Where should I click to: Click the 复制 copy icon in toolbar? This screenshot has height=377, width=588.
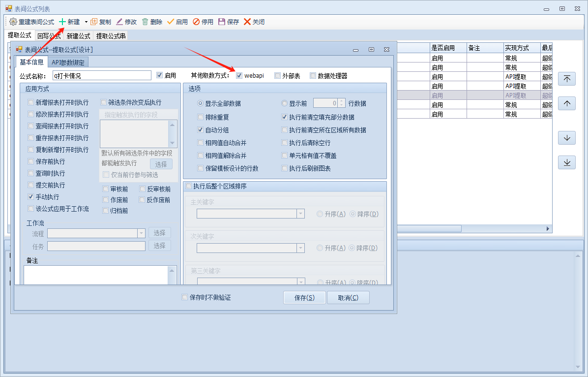94,22
